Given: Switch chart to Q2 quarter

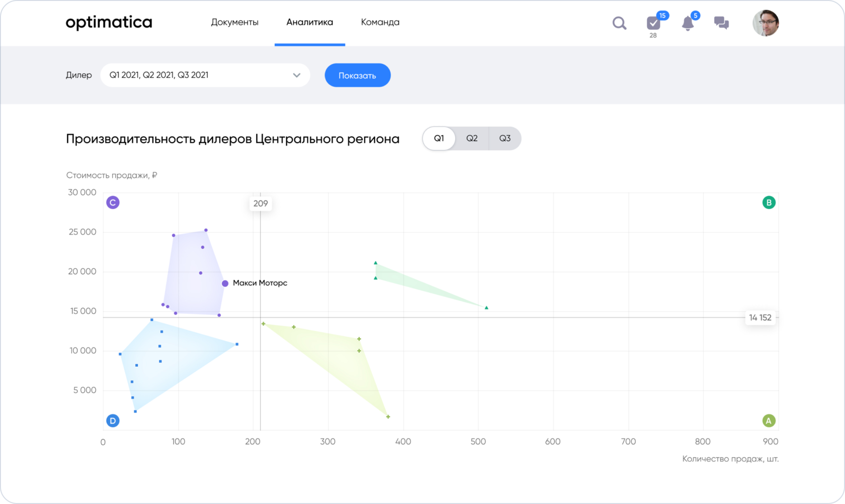Looking at the screenshot, I should tap(472, 138).
